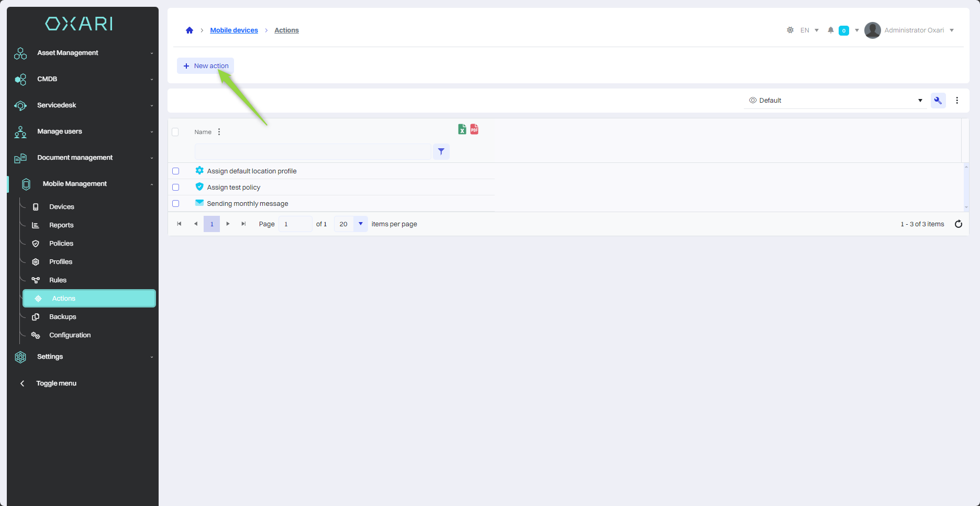Viewport: 980px width, 506px height.
Task: Navigate to Devices in the sidebar
Action: (x=62, y=207)
